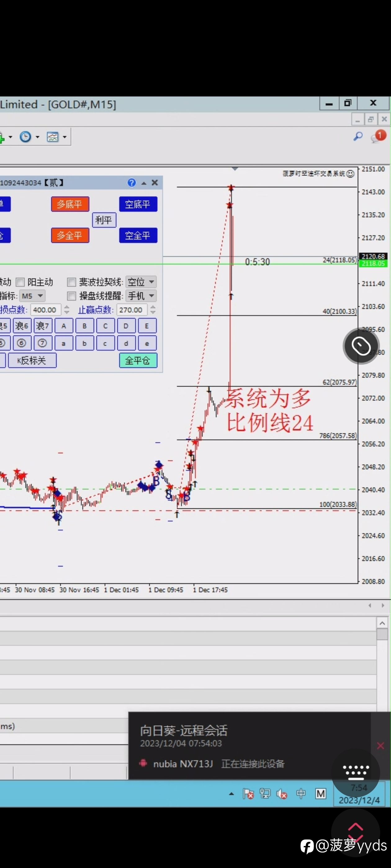
Task: Click the 浪7 wave button
Action: (x=43, y=326)
